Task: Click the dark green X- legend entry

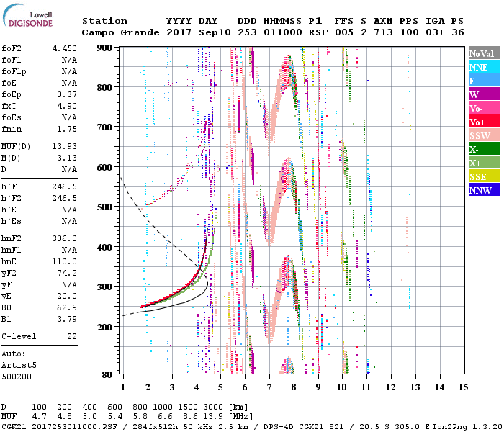Action: [483, 149]
